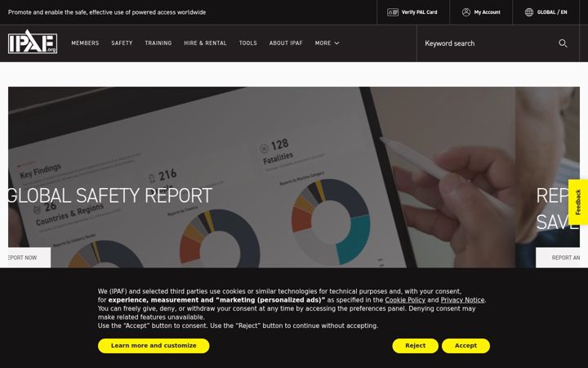Click the magnifier search icon
The height and width of the screenshot is (368, 588).
(563, 43)
